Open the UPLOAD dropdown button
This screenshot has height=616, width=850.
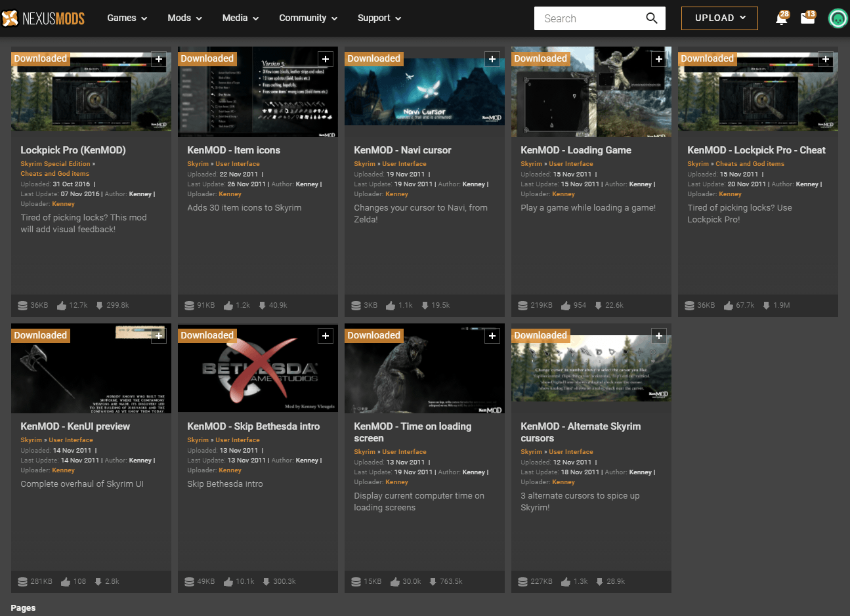[x=719, y=18]
